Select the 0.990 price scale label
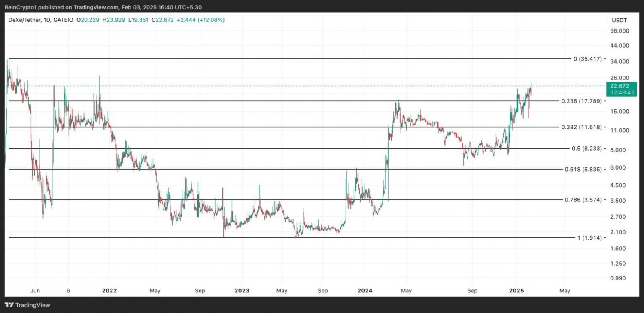Image resolution: width=644 pixels, height=313 pixels. click(x=620, y=278)
